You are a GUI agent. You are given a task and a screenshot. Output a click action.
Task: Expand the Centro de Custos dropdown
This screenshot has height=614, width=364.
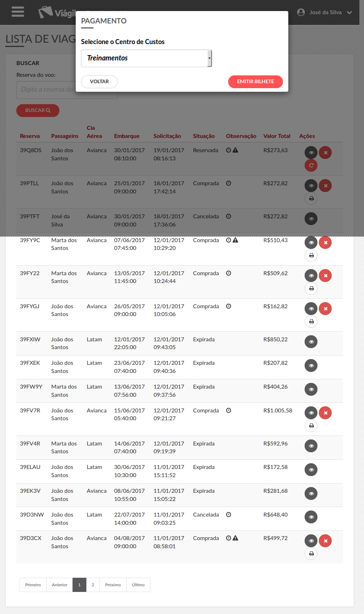pyautogui.click(x=146, y=58)
